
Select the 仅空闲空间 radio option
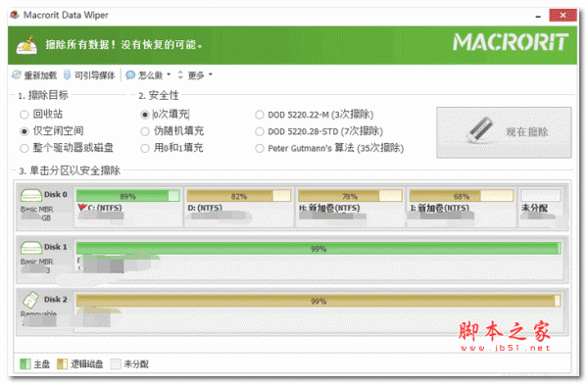pyautogui.click(x=24, y=131)
